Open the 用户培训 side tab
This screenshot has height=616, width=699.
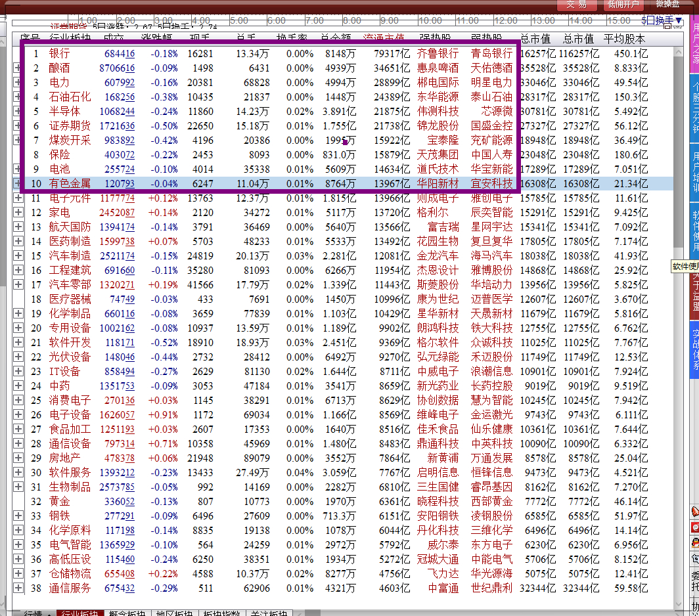[694, 171]
